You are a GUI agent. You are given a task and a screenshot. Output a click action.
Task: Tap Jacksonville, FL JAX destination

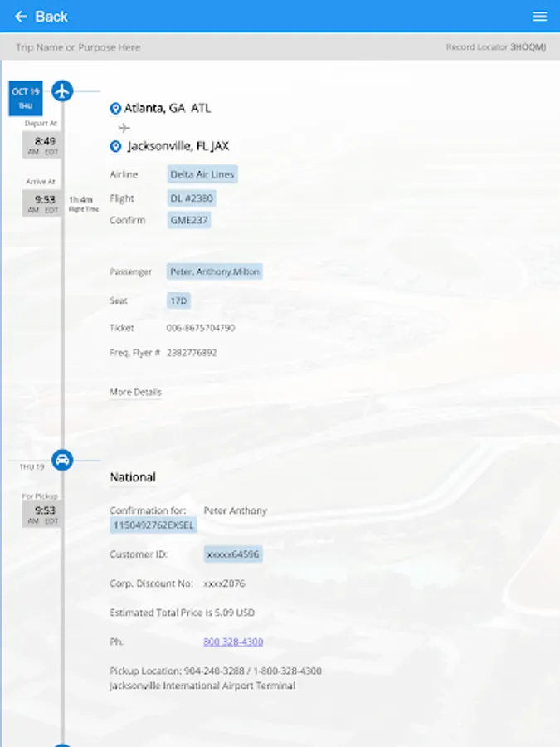point(178,146)
